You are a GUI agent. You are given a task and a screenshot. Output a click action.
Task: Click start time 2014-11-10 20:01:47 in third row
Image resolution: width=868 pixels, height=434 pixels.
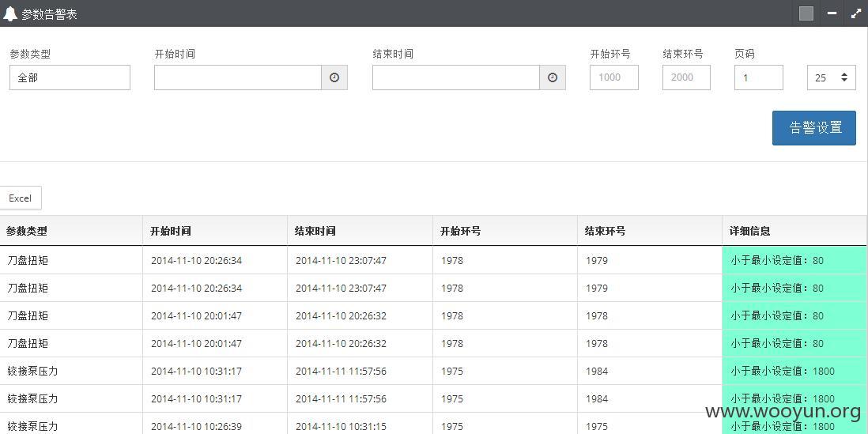[x=197, y=316]
